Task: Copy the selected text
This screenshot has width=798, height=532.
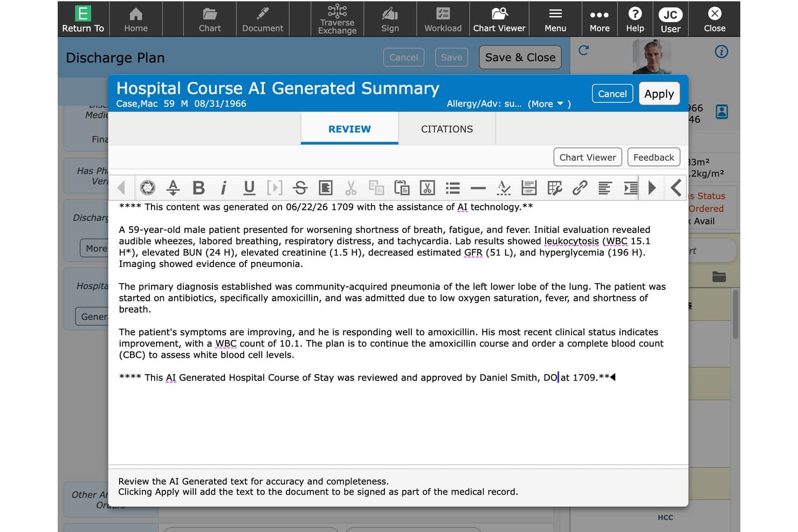Action: click(x=376, y=188)
